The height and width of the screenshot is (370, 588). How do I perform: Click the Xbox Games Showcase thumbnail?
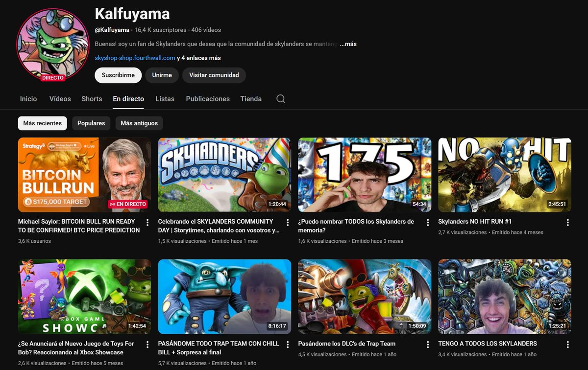point(84,297)
